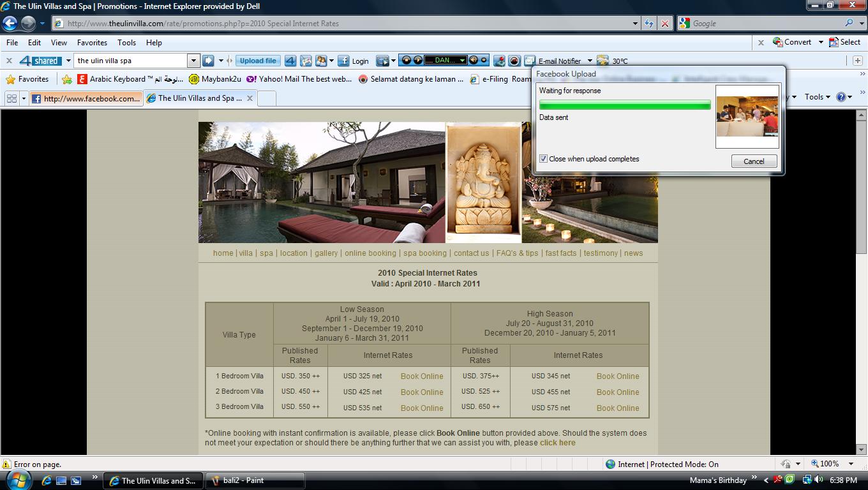Screen dimensions: 868x490
Task: Switch to the facebook.com tab
Action: (86, 98)
